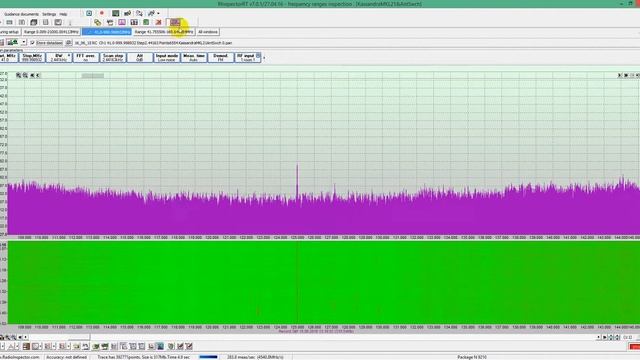Click the Start MHz parameter button

tap(8, 58)
